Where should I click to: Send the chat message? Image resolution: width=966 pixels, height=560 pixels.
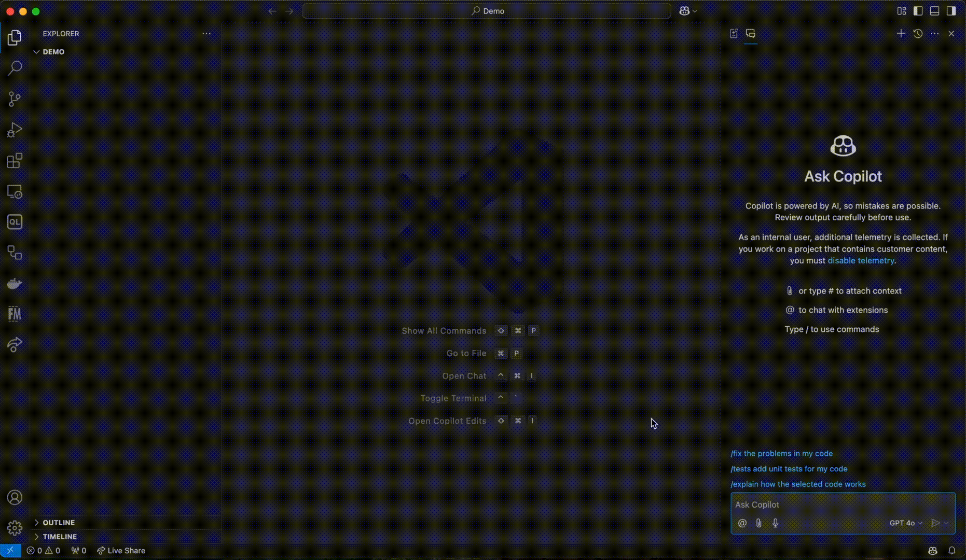[x=935, y=523]
